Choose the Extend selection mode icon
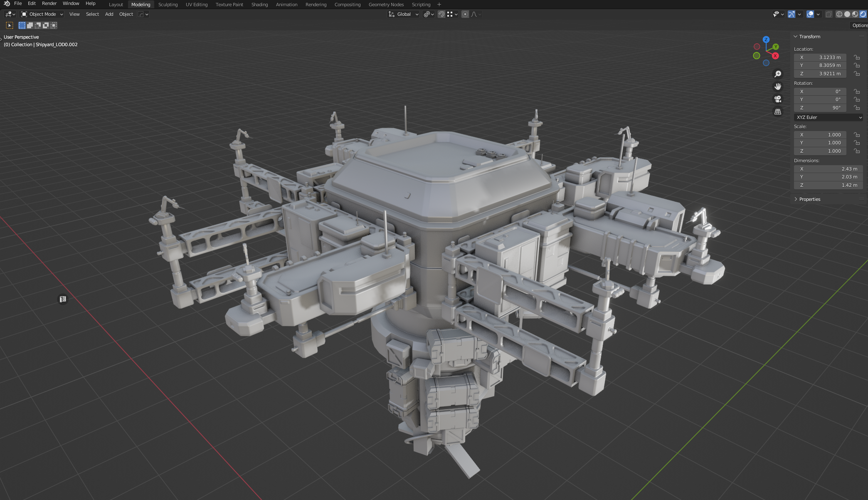Screen dimensions: 868x500 30,25
